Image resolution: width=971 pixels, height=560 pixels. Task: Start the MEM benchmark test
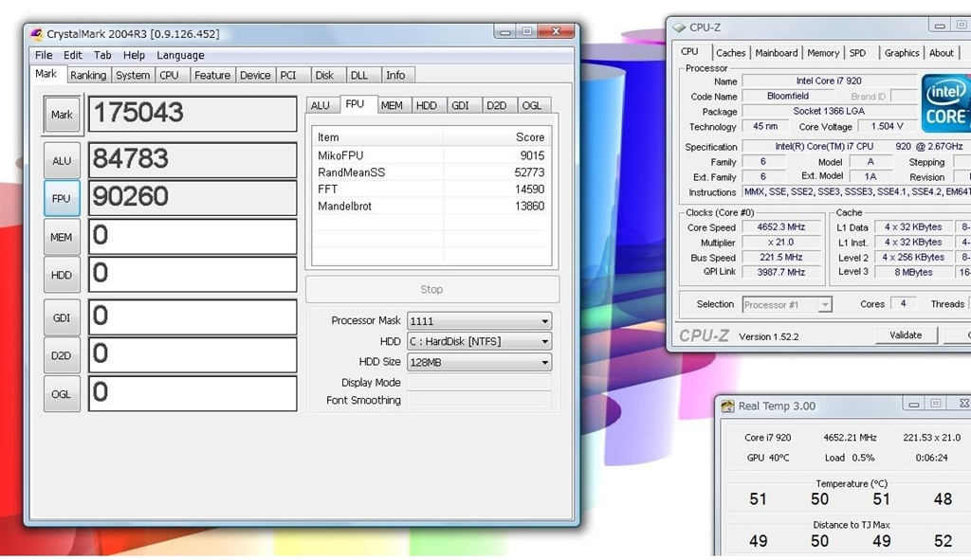(62, 237)
